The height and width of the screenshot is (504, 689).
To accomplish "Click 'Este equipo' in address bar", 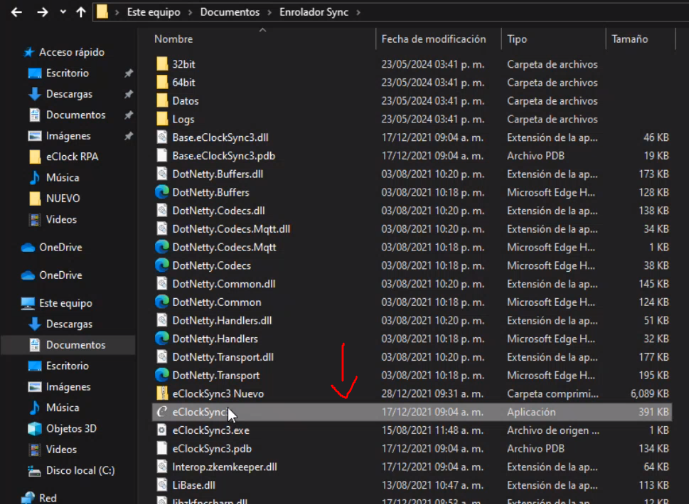I will pos(153,12).
